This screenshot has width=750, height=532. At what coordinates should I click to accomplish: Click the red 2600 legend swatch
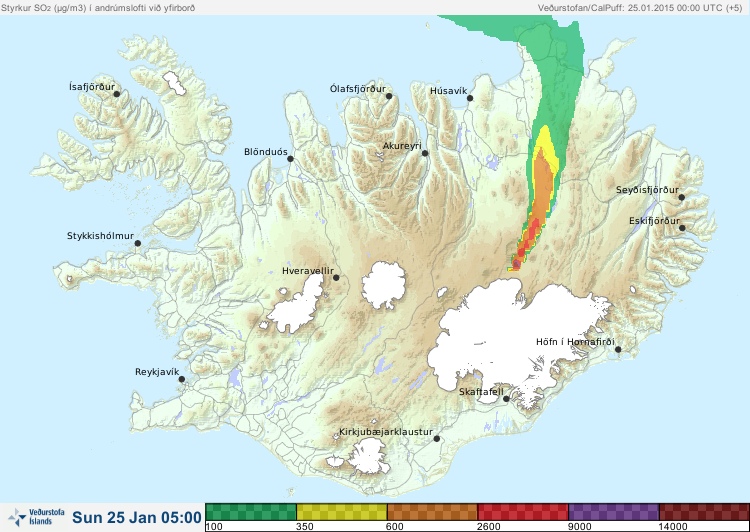pos(523,512)
